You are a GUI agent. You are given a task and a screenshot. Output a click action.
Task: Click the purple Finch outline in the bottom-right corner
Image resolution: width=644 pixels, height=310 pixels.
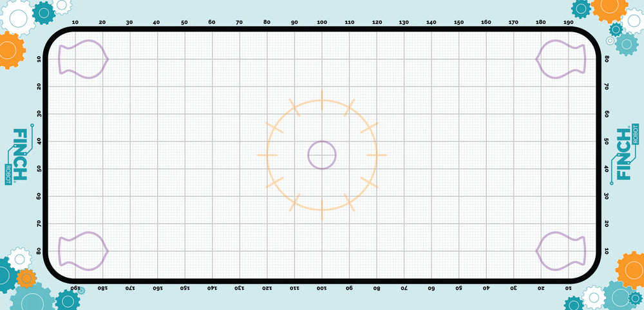point(561,251)
